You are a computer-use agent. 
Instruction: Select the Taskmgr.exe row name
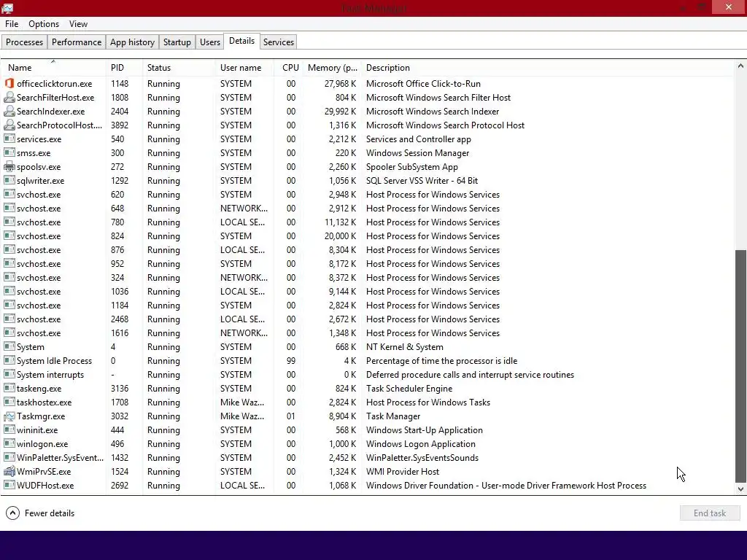pyautogui.click(x=41, y=416)
